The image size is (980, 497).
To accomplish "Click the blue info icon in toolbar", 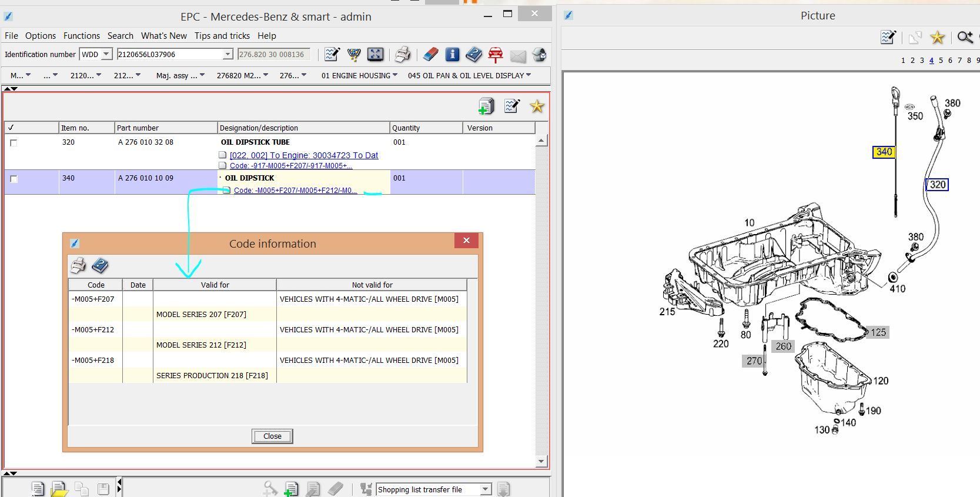I will tap(452, 55).
